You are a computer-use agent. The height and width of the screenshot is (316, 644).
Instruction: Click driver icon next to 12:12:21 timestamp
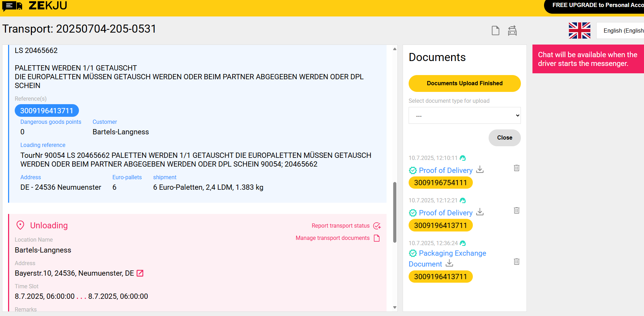pos(463,201)
